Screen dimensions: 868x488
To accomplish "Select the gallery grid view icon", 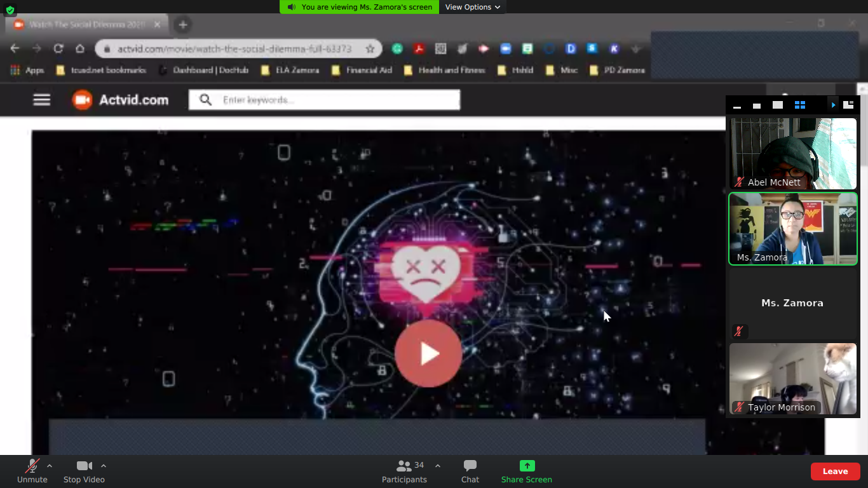I will coord(800,105).
